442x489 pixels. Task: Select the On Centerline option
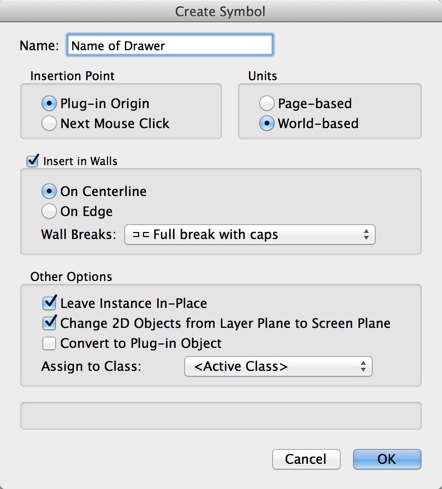click(x=49, y=191)
